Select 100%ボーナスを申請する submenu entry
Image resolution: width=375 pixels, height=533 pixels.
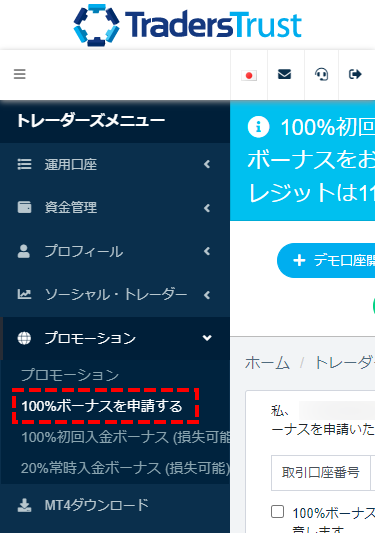coord(102,406)
